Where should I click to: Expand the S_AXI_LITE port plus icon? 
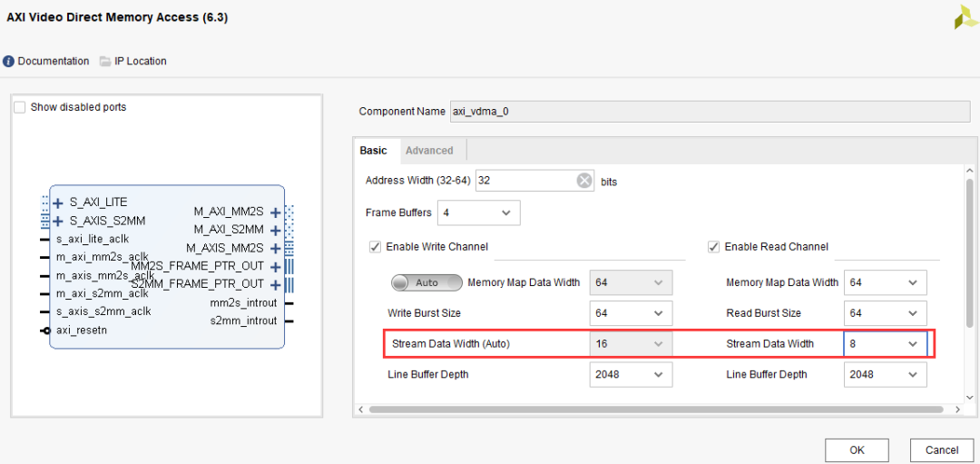tap(58, 202)
